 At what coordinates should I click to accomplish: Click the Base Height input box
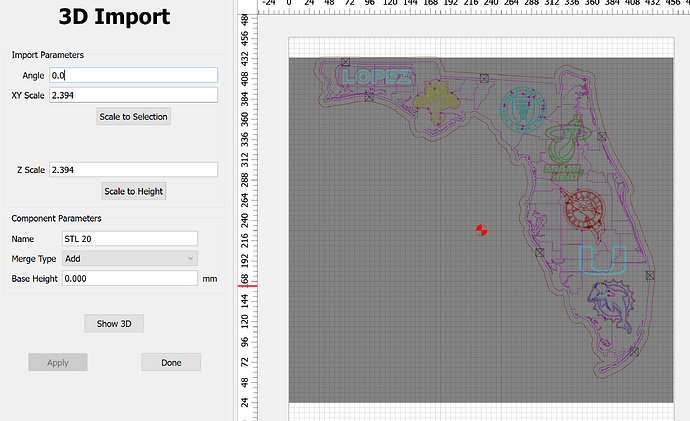[129, 278]
